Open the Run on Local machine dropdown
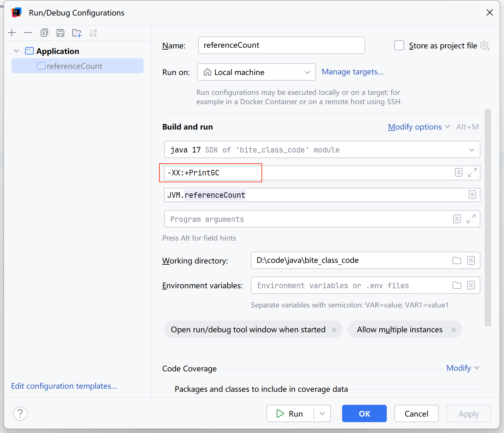 256,72
